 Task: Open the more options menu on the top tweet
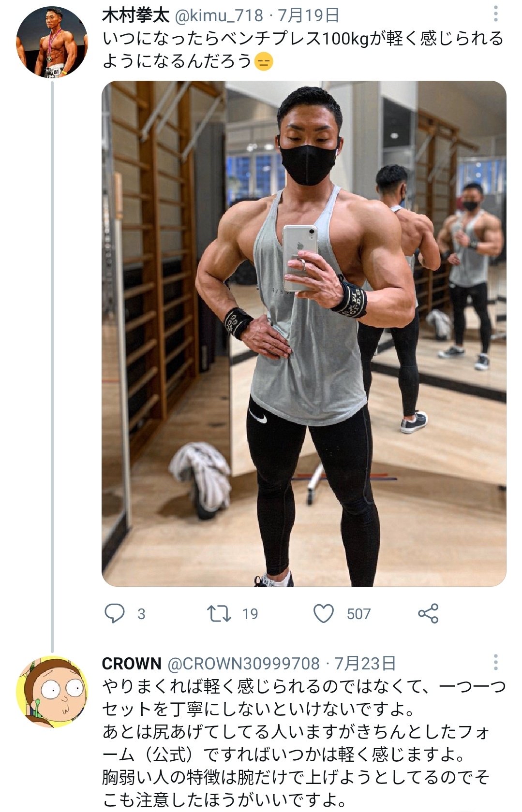[x=496, y=14]
